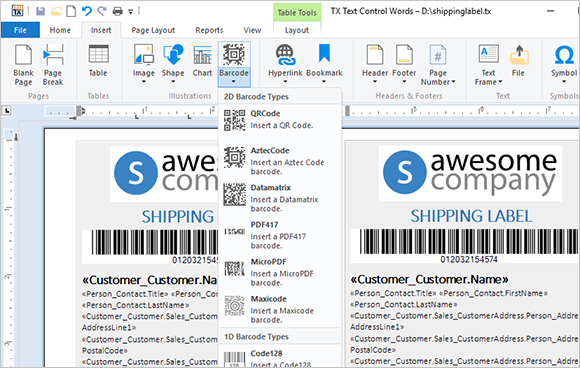580x368 pixels.
Task: Click the ruler tab selector button
Action: click(x=7, y=110)
